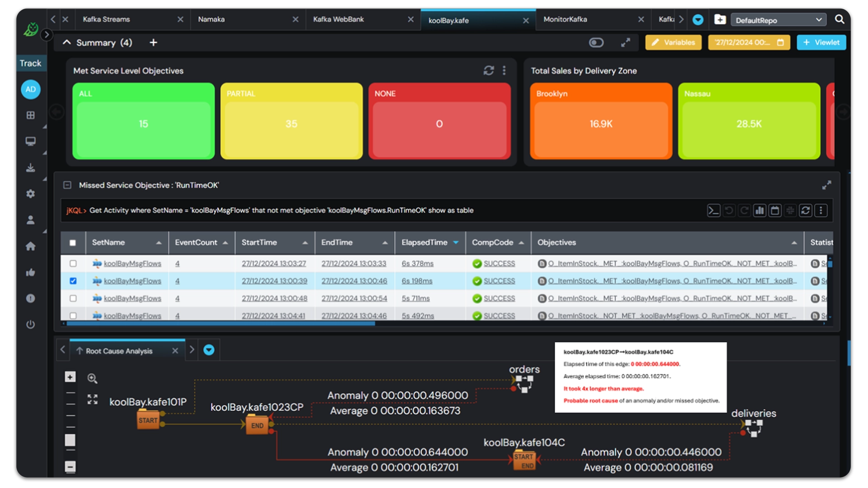Click the power logout icon in sidebar
868x488 pixels.
coord(30,324)
